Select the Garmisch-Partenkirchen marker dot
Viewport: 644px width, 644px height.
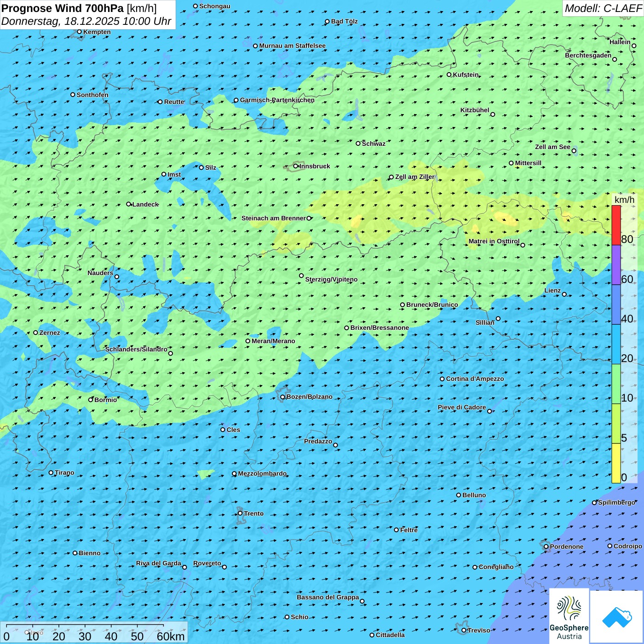pos(236,100)
